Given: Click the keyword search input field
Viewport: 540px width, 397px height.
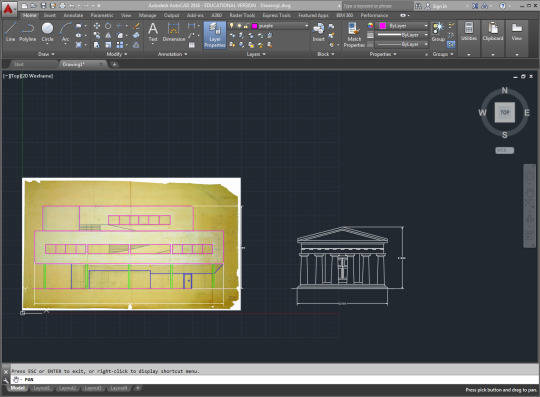Looking at the screenshot, I should pyautogui.click(x=377, y=6).
